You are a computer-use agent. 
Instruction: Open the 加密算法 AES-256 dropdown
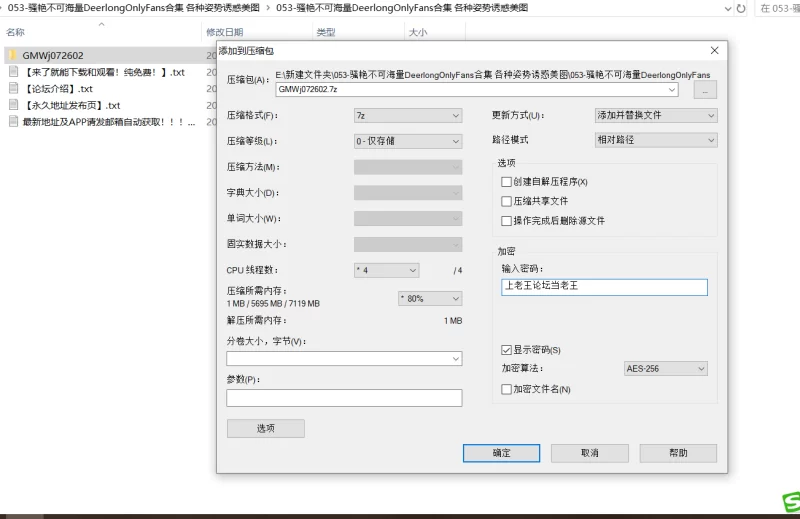pos(665,368)
